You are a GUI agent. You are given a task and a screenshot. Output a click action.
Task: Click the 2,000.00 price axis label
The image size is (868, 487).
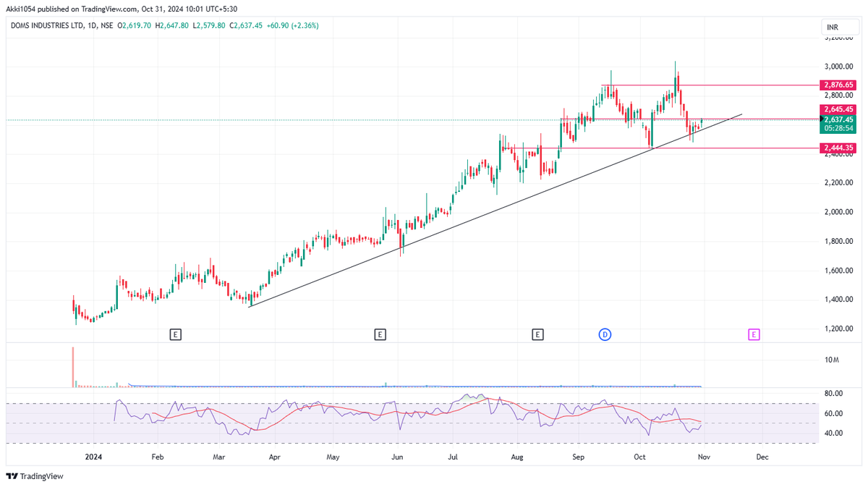click(x=838, y=212)
